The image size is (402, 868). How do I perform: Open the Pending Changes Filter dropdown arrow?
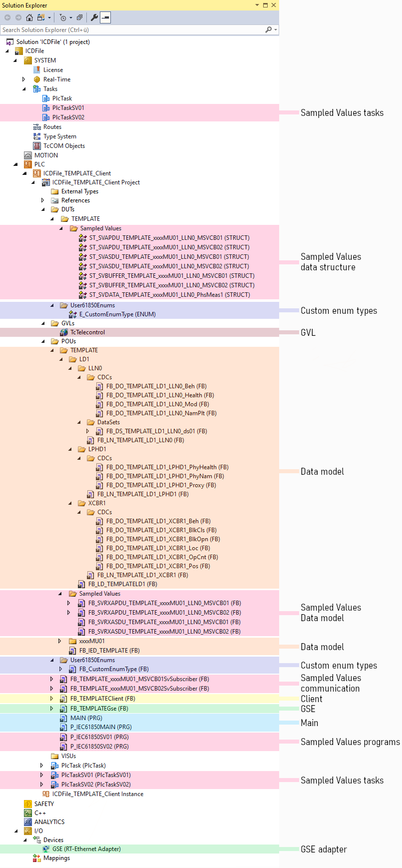pyautogui.click(x=70, y=17)
